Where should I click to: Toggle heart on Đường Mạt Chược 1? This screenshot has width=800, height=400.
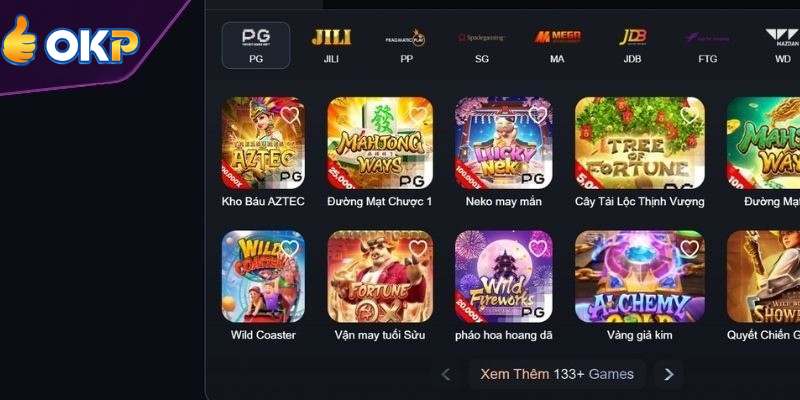click(x=418, y=114)
